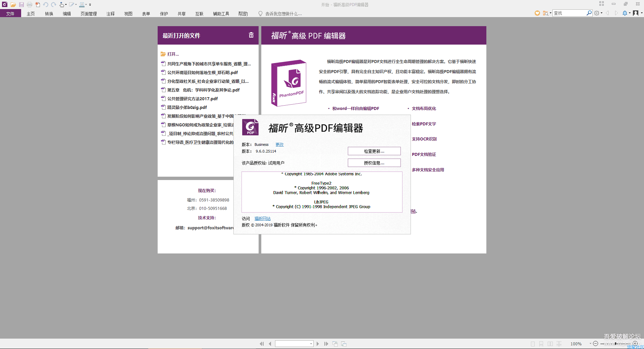
Task: Click the gear settings icon
Action: coord(597,13)
